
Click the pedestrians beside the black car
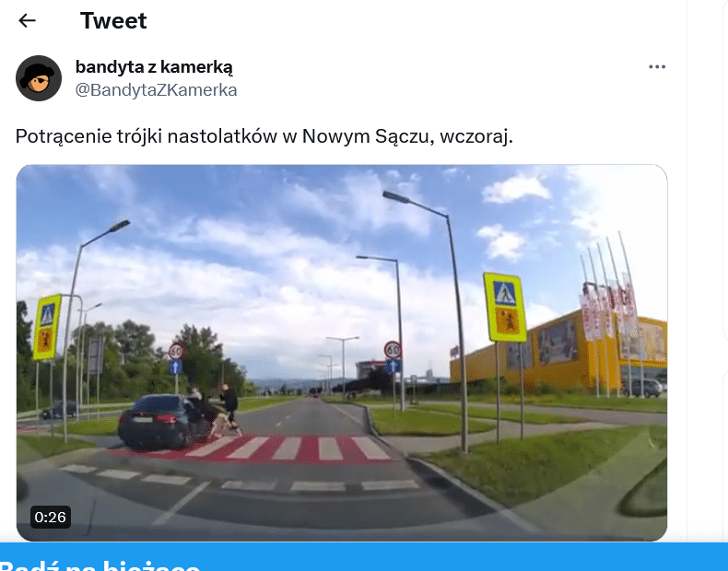[x=217, y=411]
